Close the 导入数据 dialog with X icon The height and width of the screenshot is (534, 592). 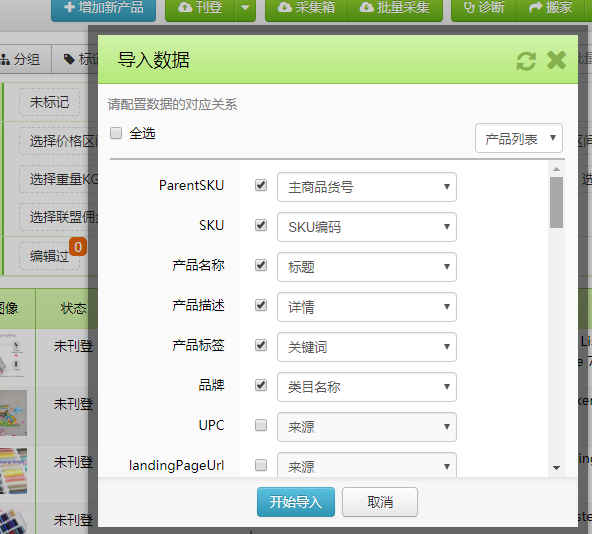click(x=556, y=60)
